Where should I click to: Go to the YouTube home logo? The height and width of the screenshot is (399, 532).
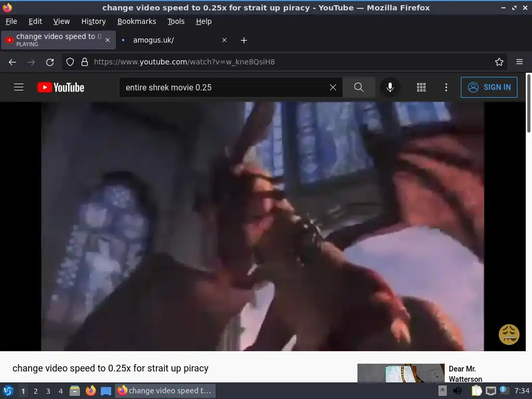[x=61, y=87]
